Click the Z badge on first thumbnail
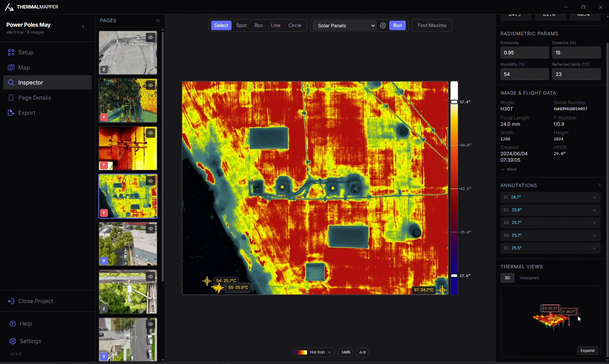 [x=104, y=70]
